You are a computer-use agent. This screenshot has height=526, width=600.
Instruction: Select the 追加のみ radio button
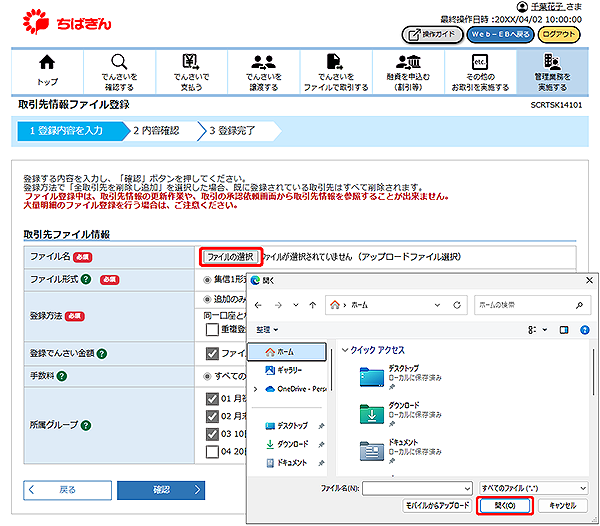207,299
